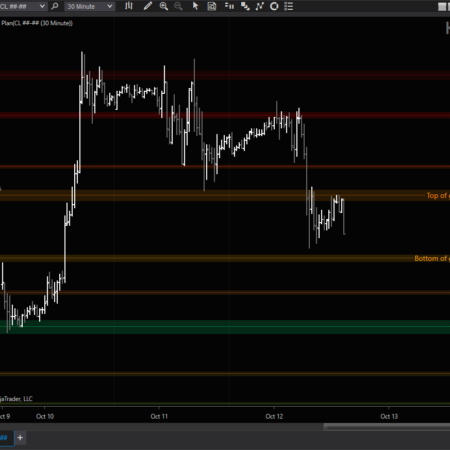Open the properties list icon
450x450 pixels.
point(289,6)
